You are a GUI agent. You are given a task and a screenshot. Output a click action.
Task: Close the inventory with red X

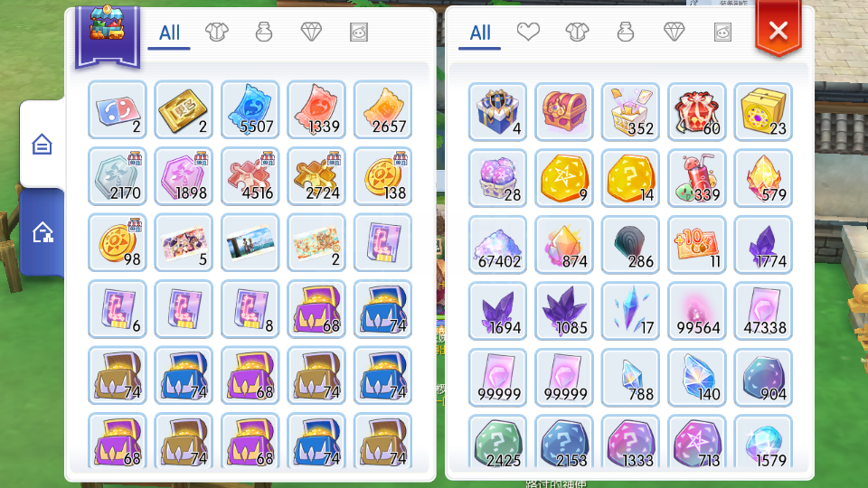tap(778, 29)
